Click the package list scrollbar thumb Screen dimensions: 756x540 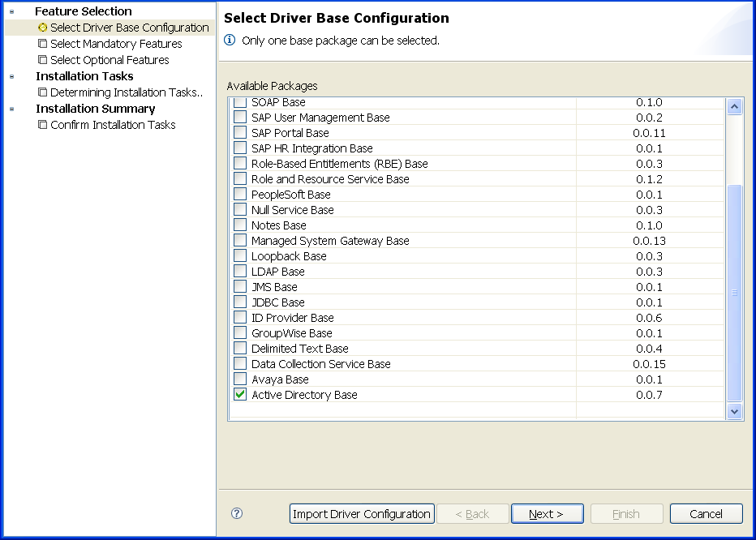(734, 293)
